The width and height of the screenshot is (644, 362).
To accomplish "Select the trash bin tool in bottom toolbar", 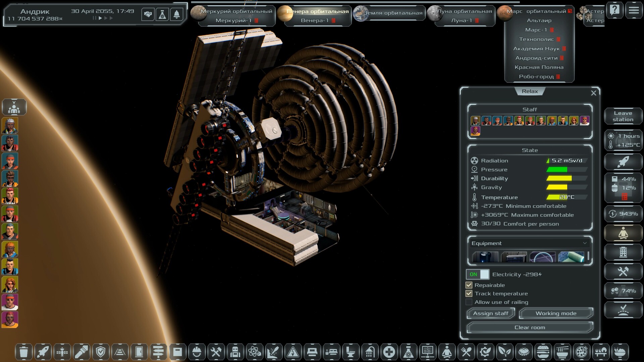I will point(23,352).
